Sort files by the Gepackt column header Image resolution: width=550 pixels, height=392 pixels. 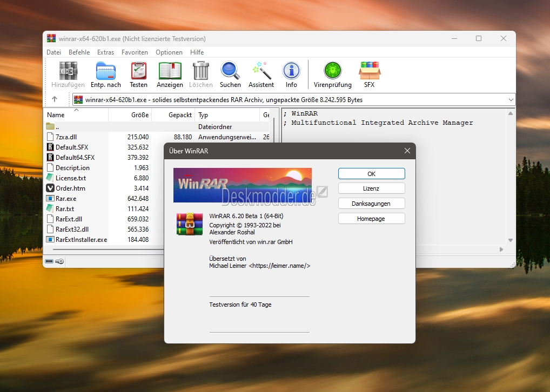[173, 114]
